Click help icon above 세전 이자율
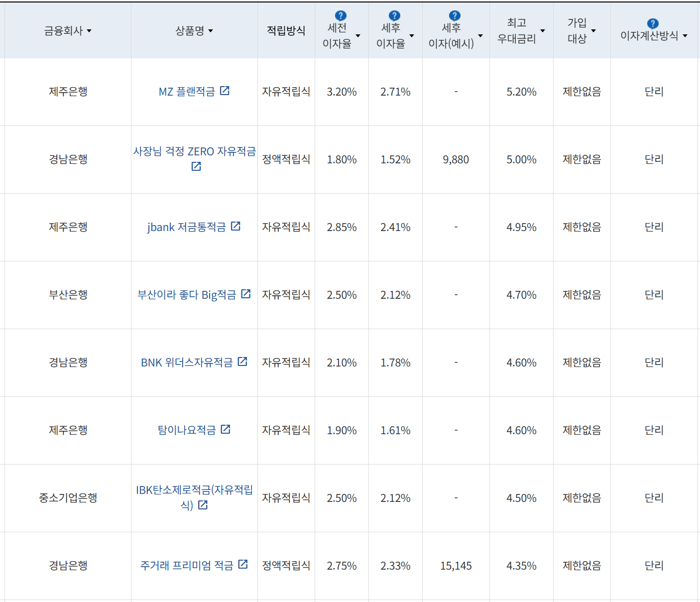 [341, 16]
